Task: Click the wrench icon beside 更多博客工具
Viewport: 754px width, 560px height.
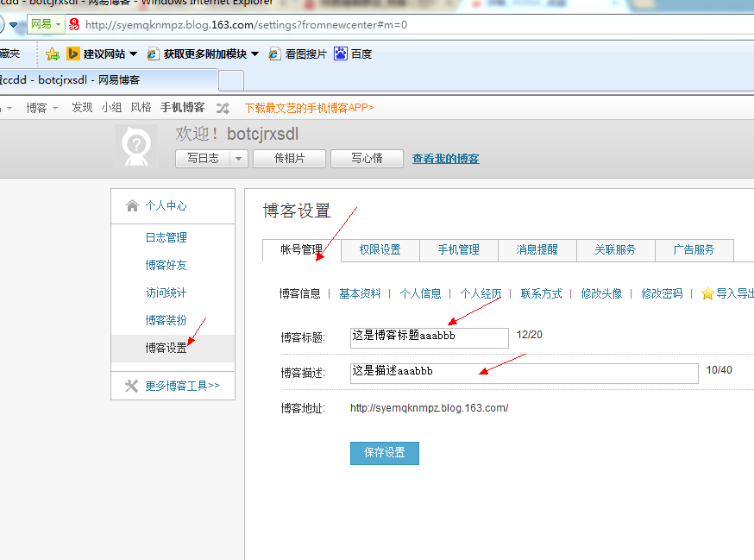Action: [132, 386]
